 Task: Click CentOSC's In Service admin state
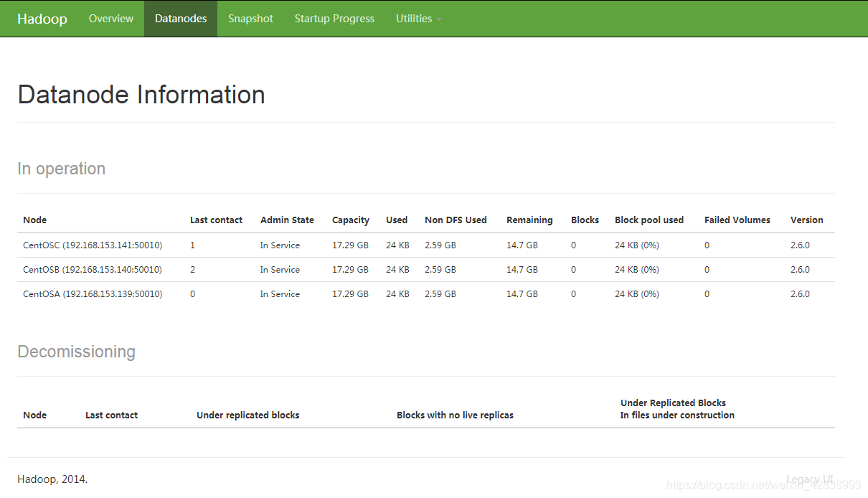pyautogui.click(x=280, y=245)
